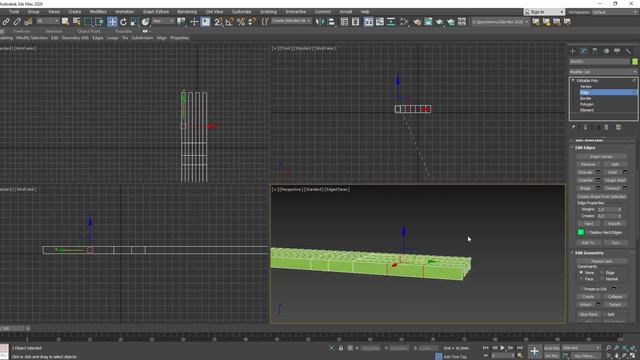The width and height of the screenshot is (640, 360).
Task: Open the Animation menu
Action: [x=125, y=12]
